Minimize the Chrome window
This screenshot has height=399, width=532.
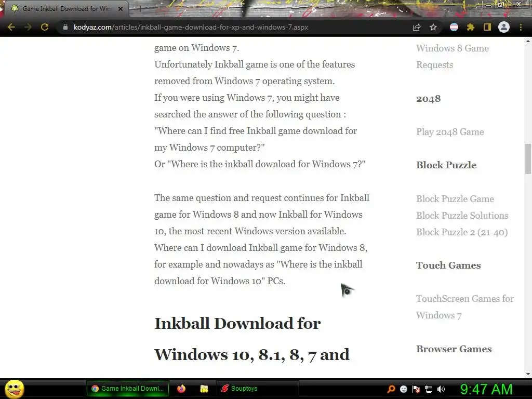click(488, 4)
